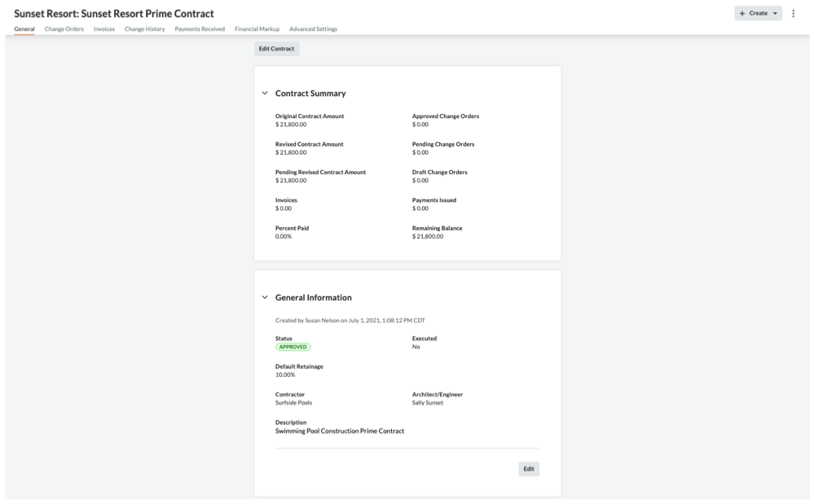Select the Contract Summary heading
This screenshot has height=504, width=814.
tap(310, 94)
